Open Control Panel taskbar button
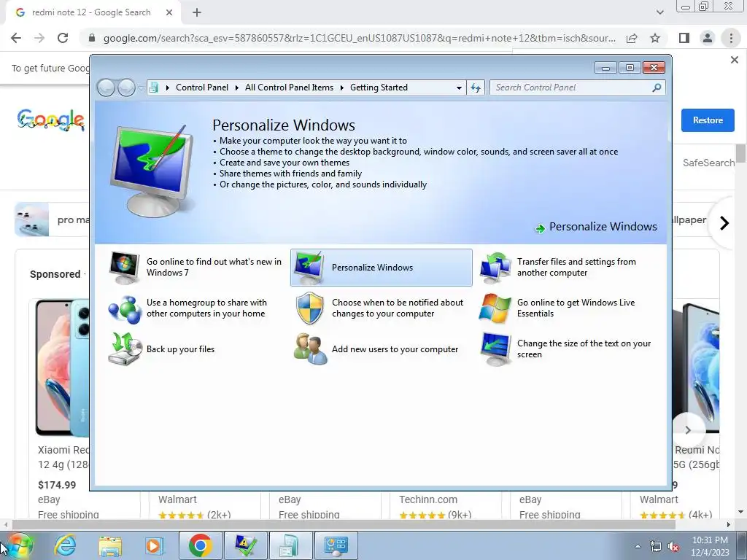747x560 pixels. point(336,545)
